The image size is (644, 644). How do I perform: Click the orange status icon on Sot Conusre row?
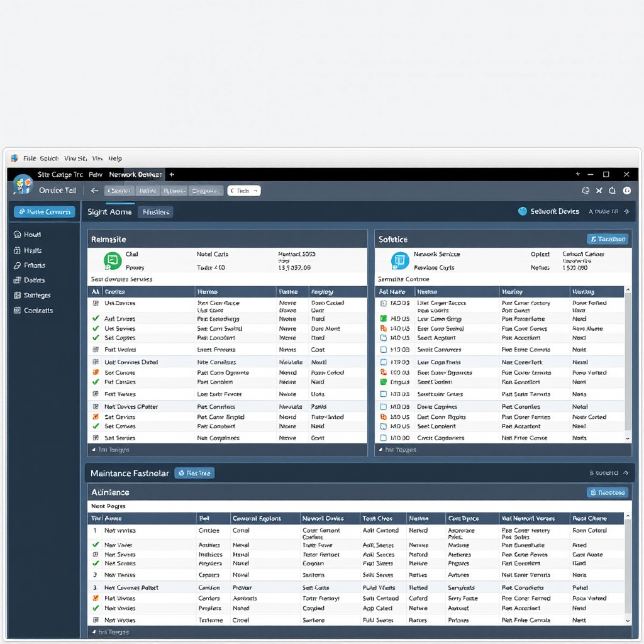[96, 372]
